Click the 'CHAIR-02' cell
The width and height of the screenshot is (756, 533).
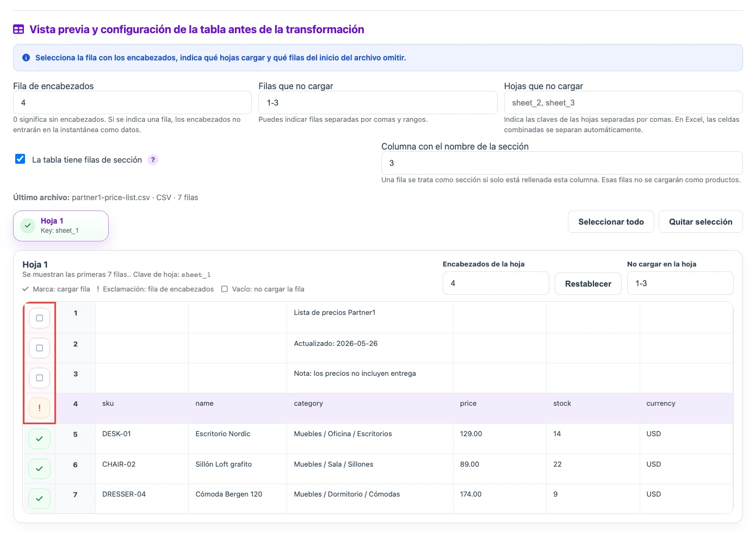(142, 469)
